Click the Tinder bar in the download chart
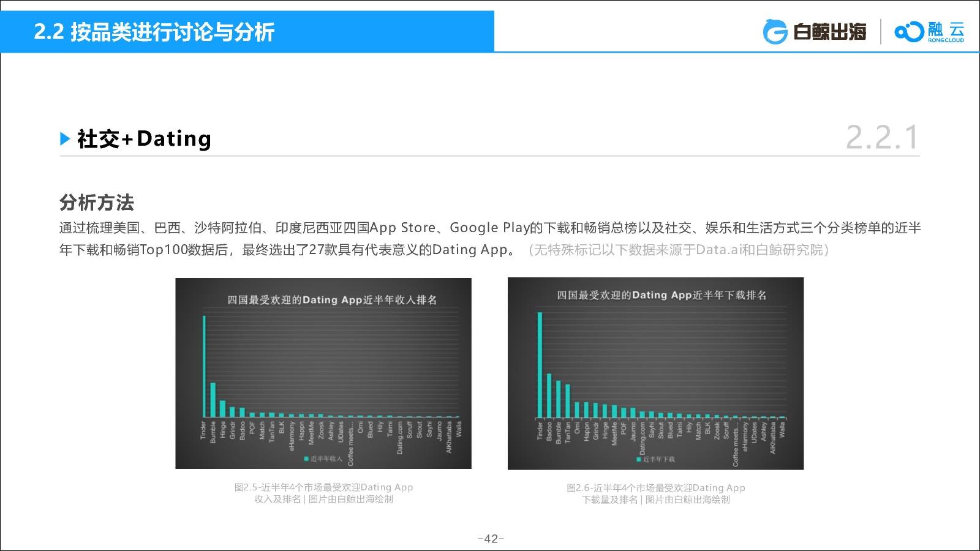The image size is (980, 551). tap(540, 365)
